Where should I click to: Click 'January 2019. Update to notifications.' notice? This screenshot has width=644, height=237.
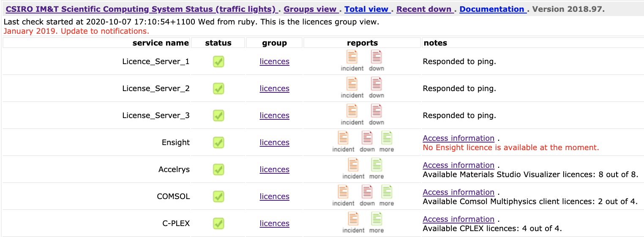[x=76, y=31]
